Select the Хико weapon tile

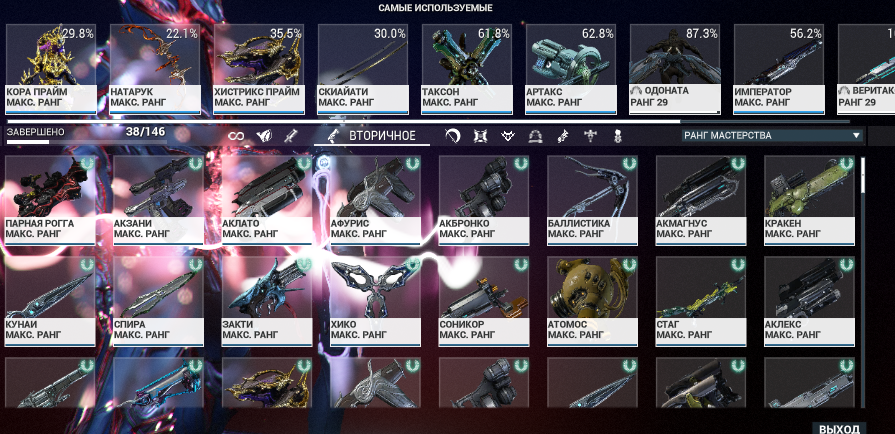point(376,301)
